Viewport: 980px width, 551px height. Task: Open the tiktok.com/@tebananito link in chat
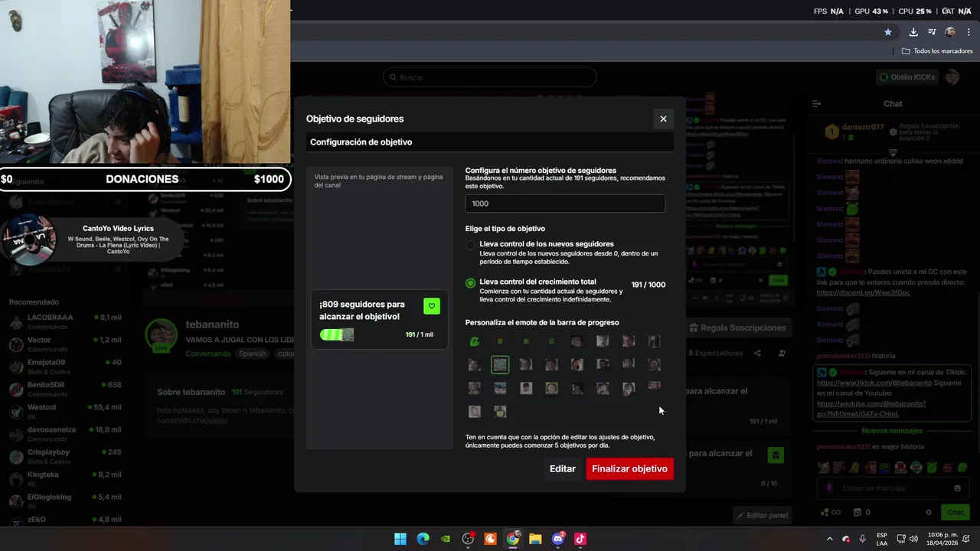[874, 383]
